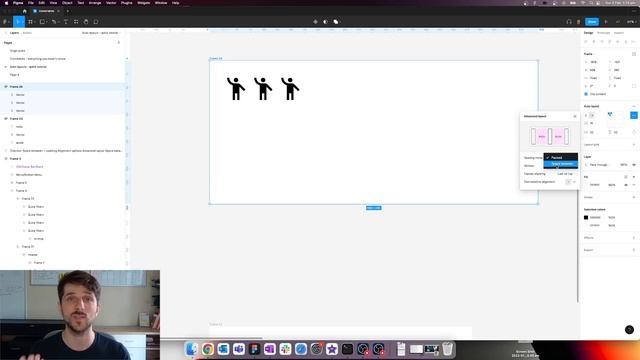This screenshot has height=360, width=640.
Task: Select the Text tool
Action: (x=66, y=22)
